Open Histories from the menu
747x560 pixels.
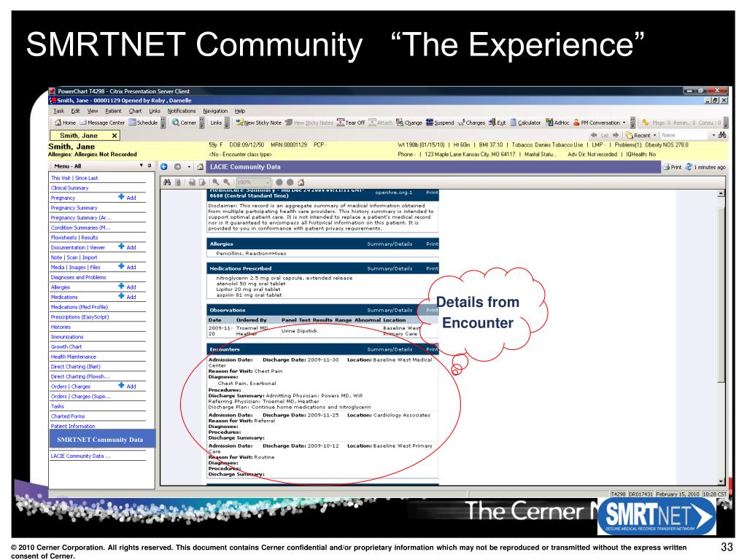[61, 327]
